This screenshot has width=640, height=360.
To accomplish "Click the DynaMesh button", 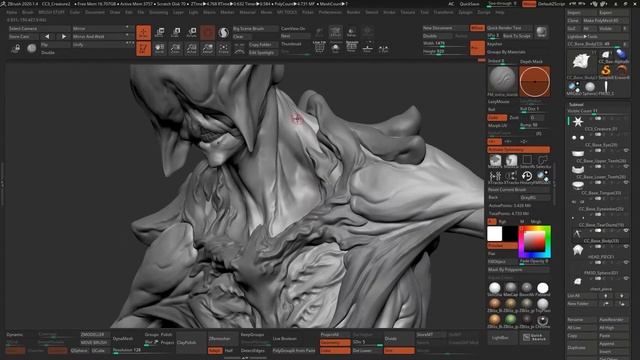I will click(x=123, y=338).
